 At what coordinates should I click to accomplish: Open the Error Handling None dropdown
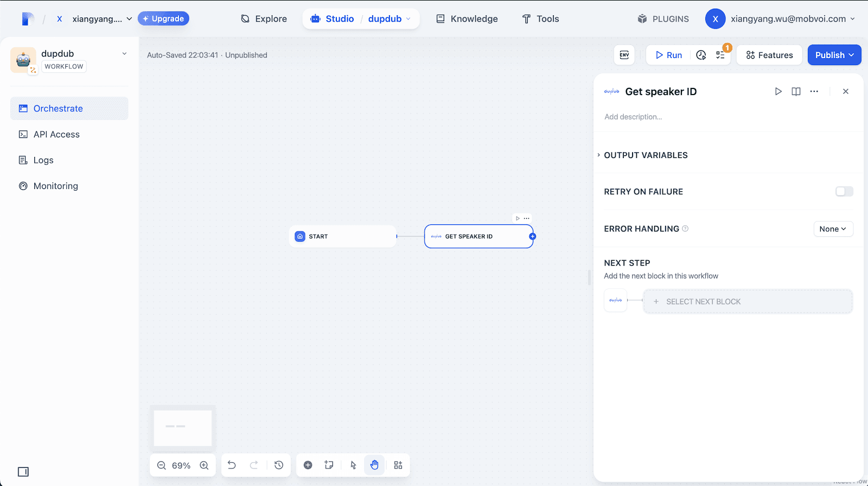[x=833, y=229]
